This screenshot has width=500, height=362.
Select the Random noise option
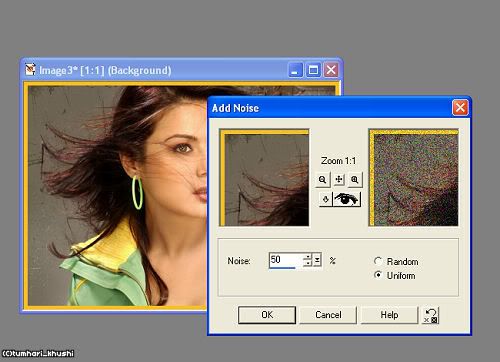[396, 262]
